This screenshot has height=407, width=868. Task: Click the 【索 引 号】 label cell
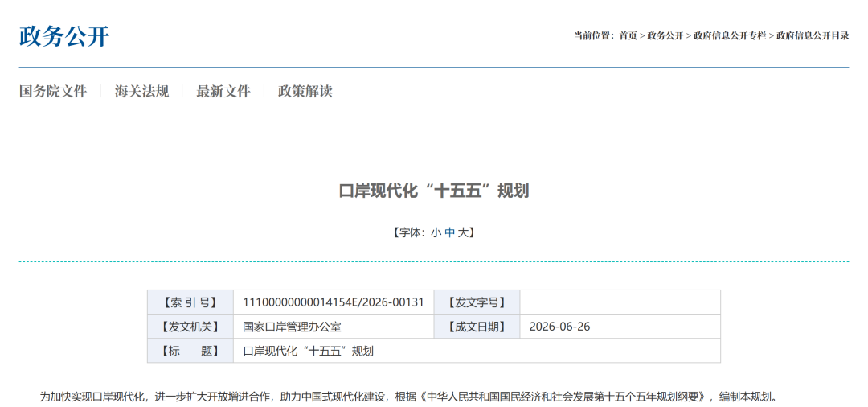tap(190, 302)
